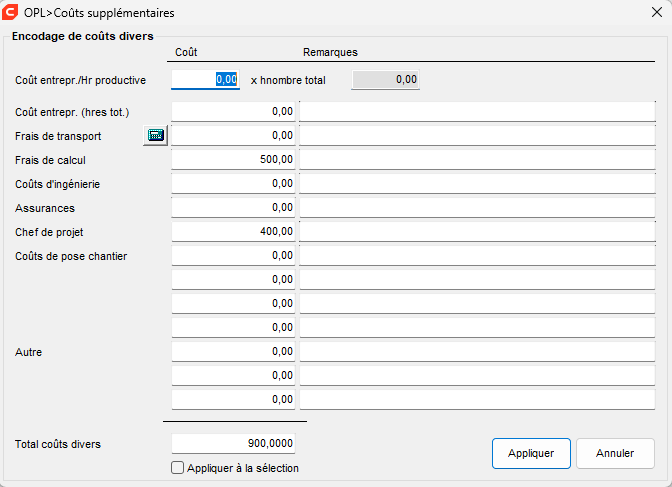Edit the Coût entrepr. (hres tot.) cost field
Image resolution: width=672 pixels, height=487 pixels.
[x=234, y=111]
